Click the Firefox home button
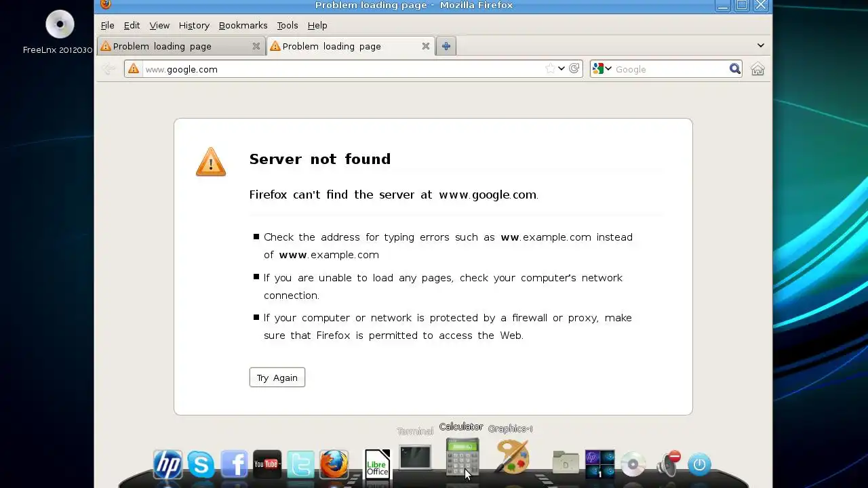This screenshot has height=488, width=868. (x=757, y=69)
